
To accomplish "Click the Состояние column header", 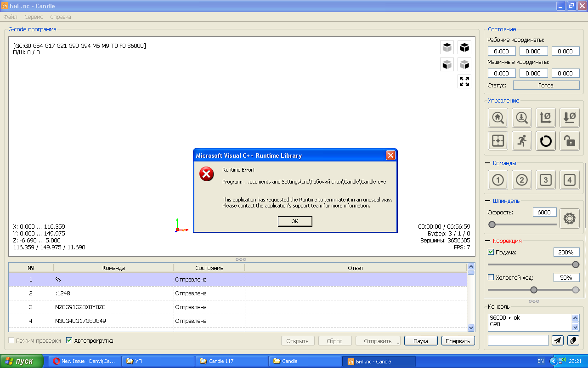I will pos(209,268).
